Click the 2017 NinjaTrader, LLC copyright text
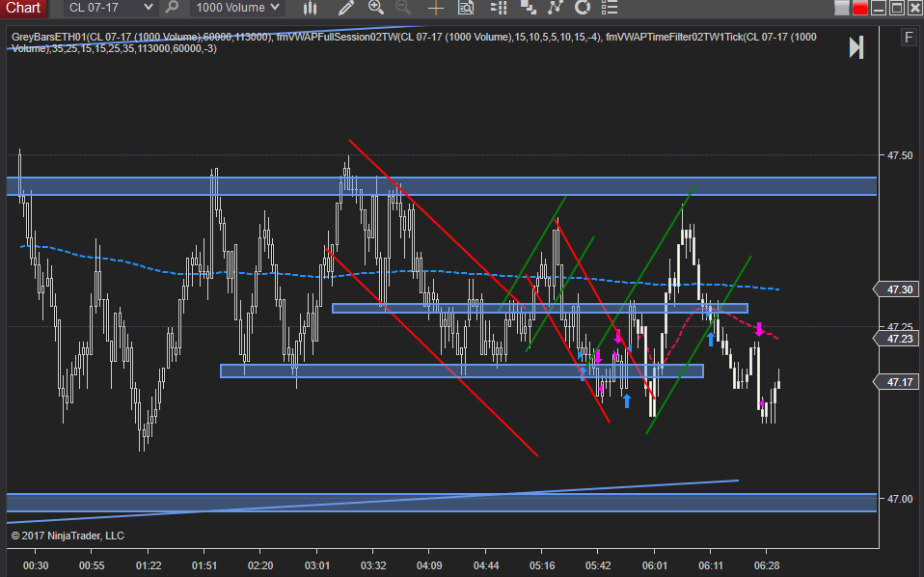The width and height of the screenshot is (924, 577). coord(68,536)
